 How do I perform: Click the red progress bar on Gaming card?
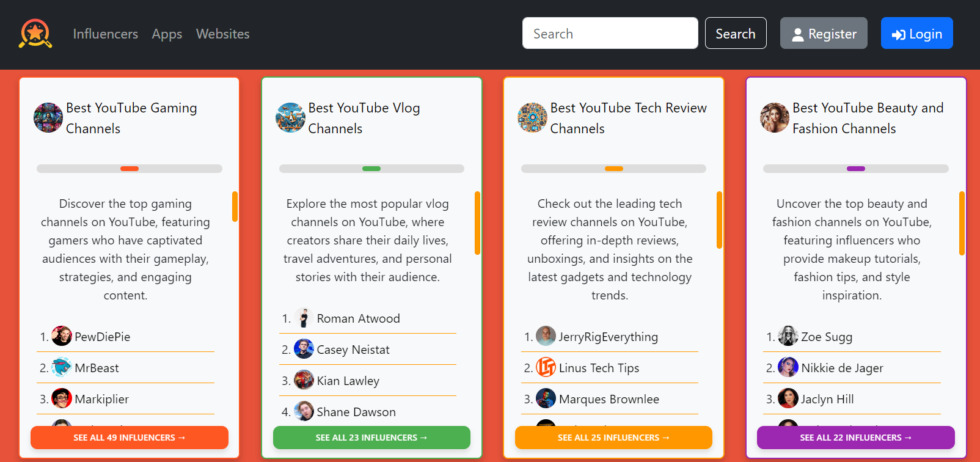[x=130, y=169]
